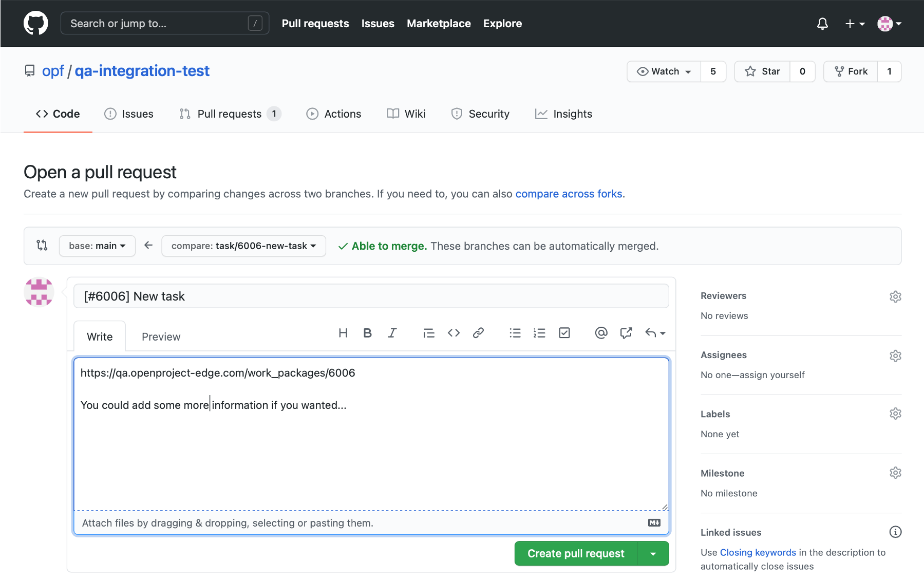Open the Reviewers gear settings
The image size is (924, 579).
coord(895,296)
